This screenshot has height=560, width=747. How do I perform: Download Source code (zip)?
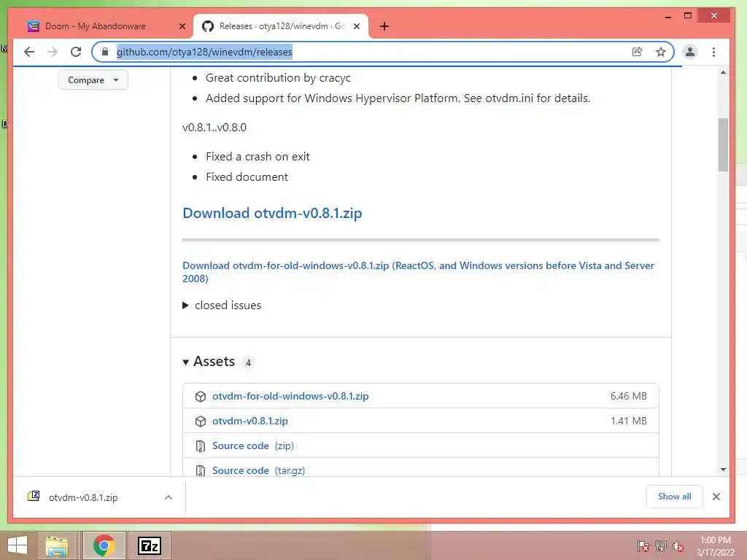point(253,446)
